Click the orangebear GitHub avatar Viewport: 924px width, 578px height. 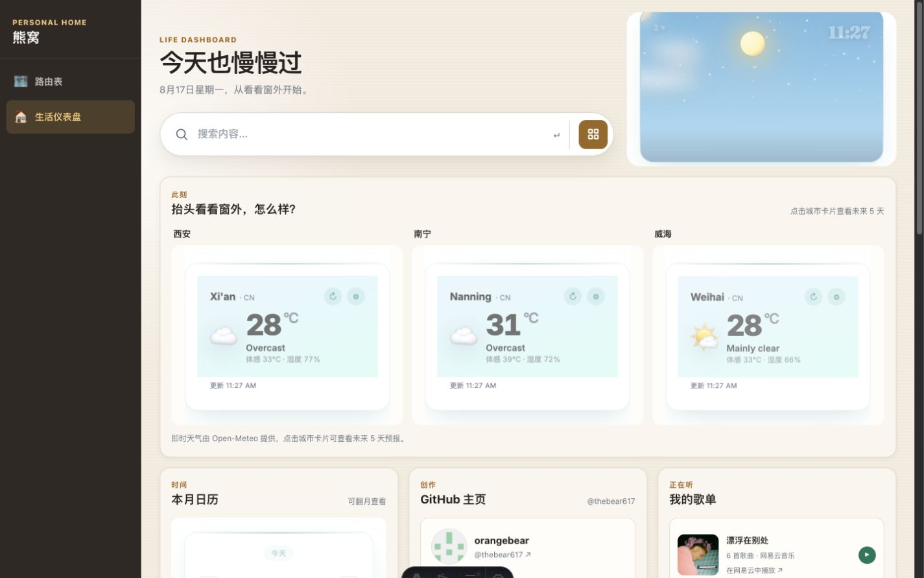tap(449, 547)
